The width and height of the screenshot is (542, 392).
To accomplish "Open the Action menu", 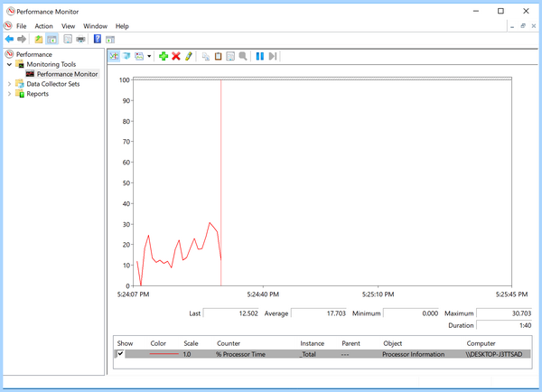I will [x=43, y=26].
